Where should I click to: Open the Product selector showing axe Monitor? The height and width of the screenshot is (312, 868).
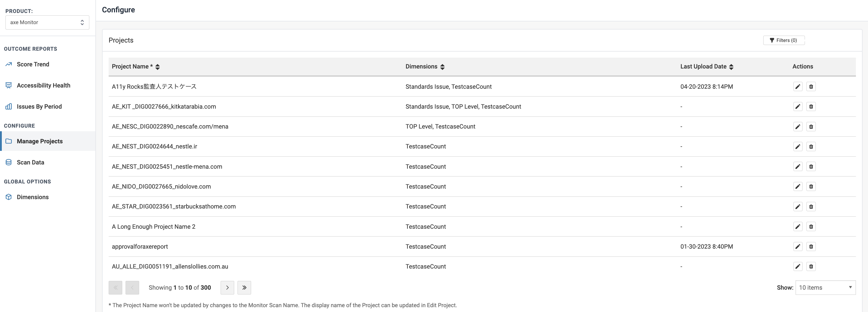47,22
